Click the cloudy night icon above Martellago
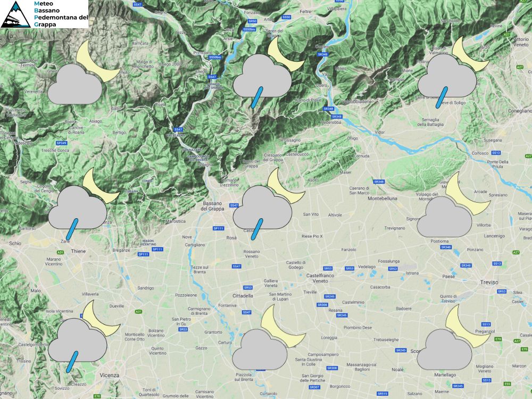 click(453, 337)
